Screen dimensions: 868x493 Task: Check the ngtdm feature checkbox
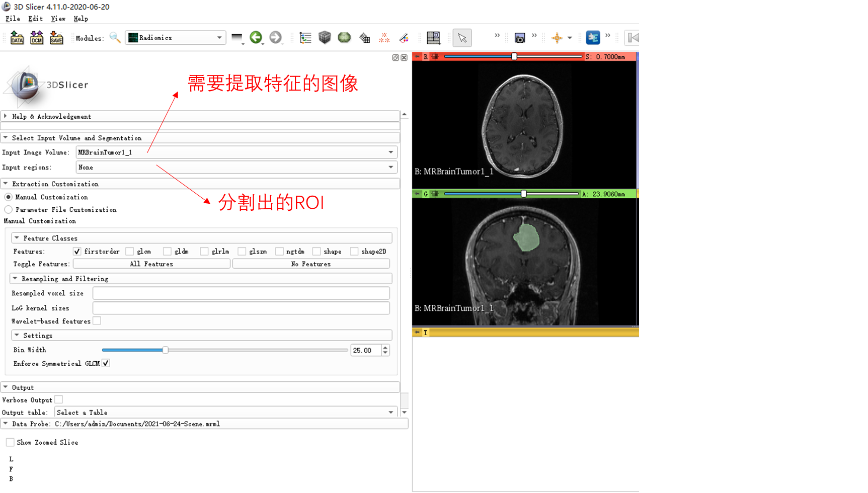coord(279,252)
